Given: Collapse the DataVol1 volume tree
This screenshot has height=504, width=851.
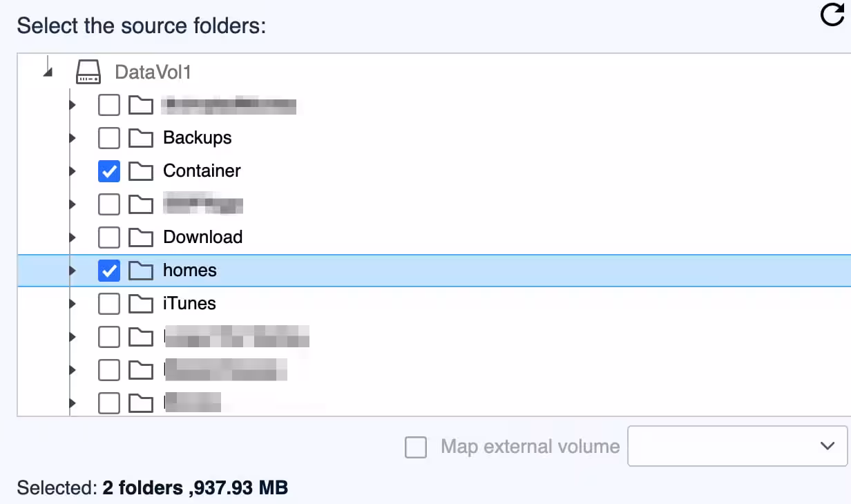Looking at the screenshot, I should 47,70.
